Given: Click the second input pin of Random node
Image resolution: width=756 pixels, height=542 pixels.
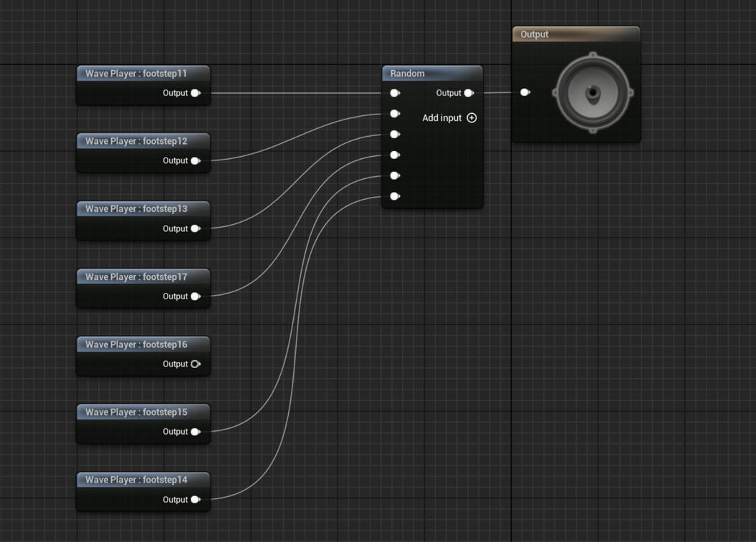Looking at the screenshot, I should click(x=394, y=114).
